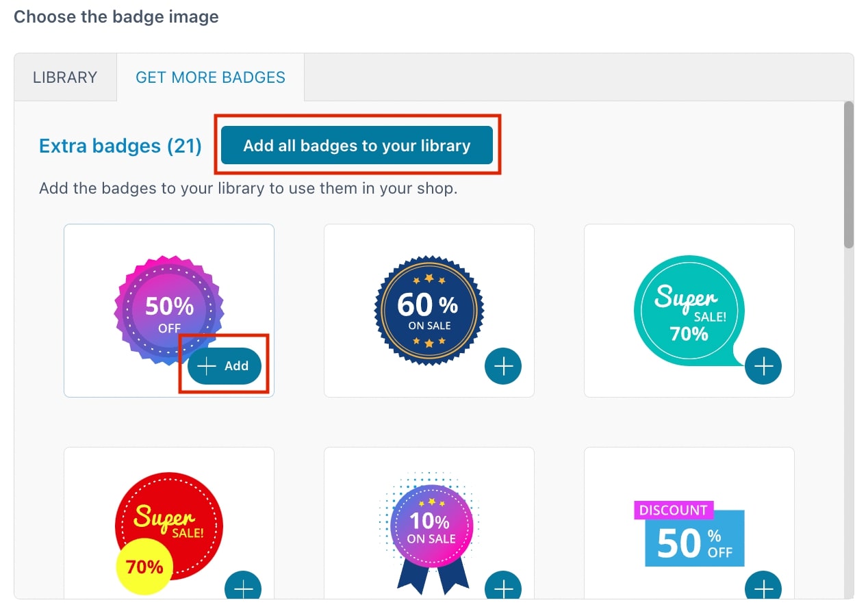868x609 pixels.
Task: Click the Choose the badge image title
Action: click(116, 16)
